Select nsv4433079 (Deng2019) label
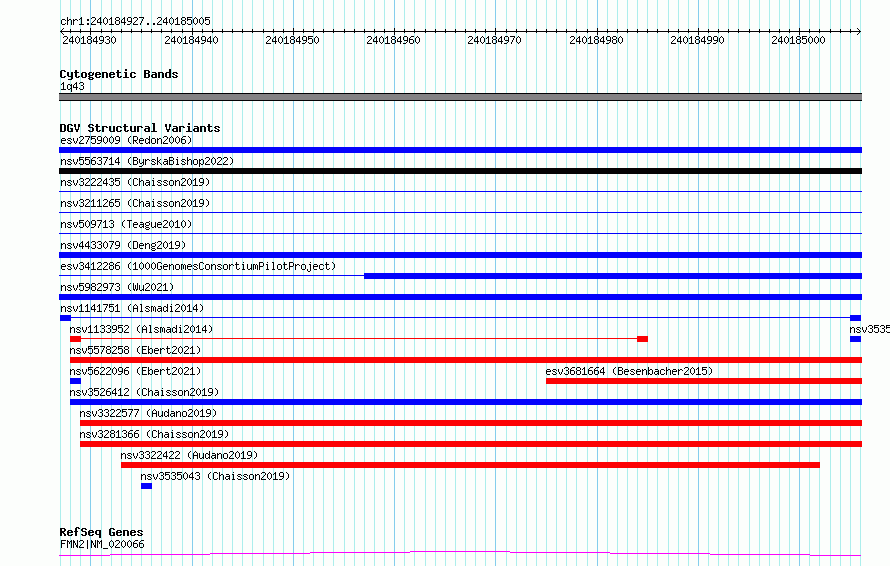The width and height of the screenshot is (890, 566). click(123, 245)
